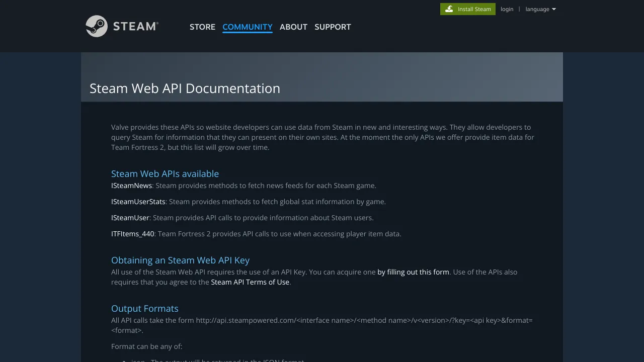The width and height of the screenshot is (644, 362).
Task: Open the STORE menu
Action: click(202, 27)
